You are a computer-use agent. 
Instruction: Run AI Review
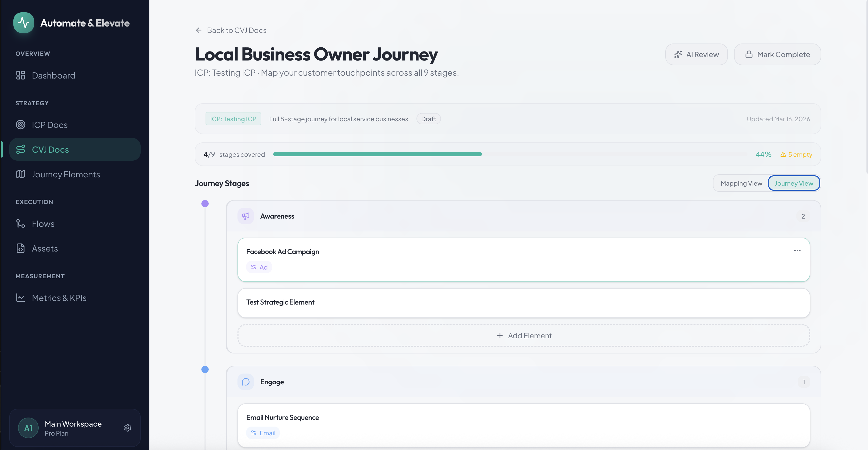click(696, 55)
